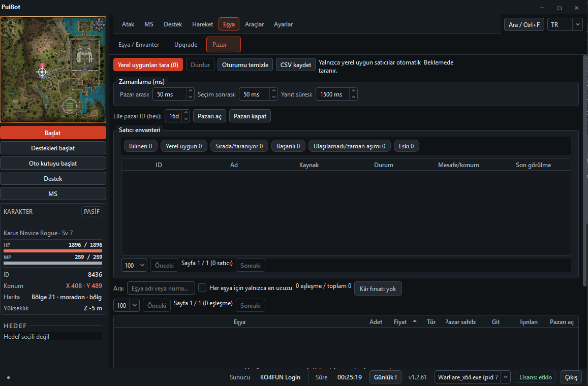Click the Günlük ! button
This screenshot has height=386, width=588.
click(x=386, y=377)
